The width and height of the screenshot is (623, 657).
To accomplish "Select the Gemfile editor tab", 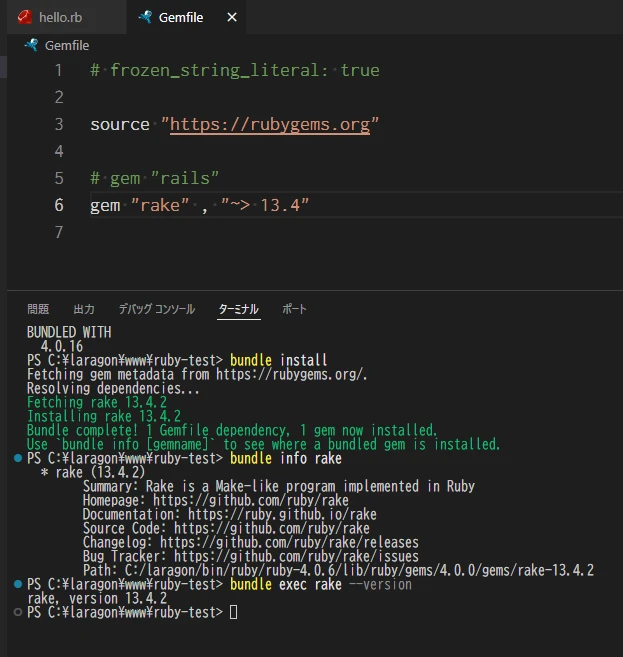I will pyautogui.click(x=186, y=17).
